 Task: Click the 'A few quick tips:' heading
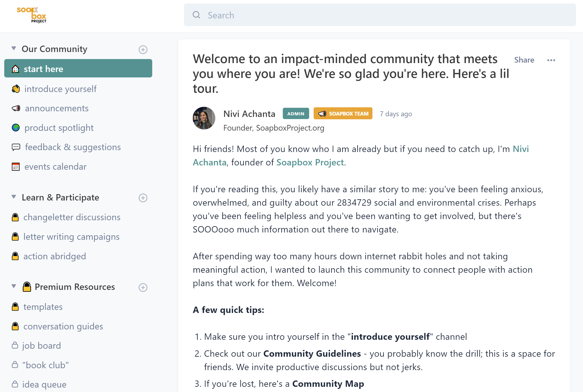[x=228, y=310]
